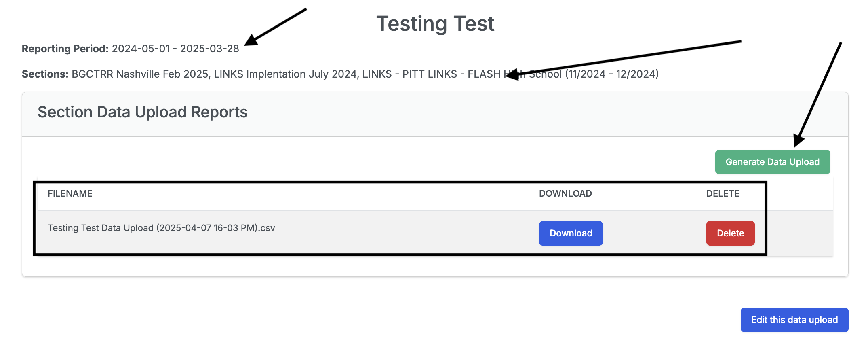Screen dimensions: 868x346
Task: Select the 2024-05-01 - 2025-03-28 date range
Action: point(175,49)
